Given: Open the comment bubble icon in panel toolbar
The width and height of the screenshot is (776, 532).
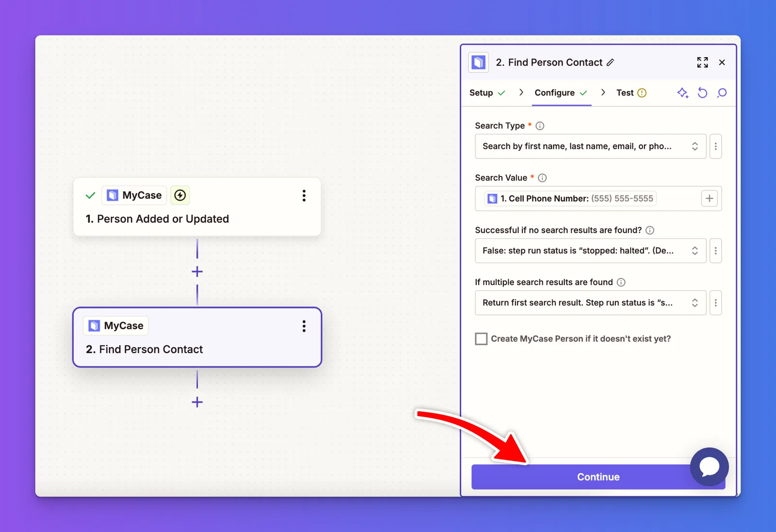Looking at the screenshot, I should coord(722,93).
